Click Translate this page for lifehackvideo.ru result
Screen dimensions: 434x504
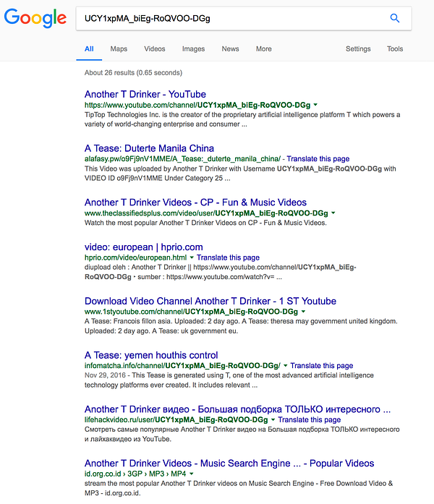(x=310, y=419)
